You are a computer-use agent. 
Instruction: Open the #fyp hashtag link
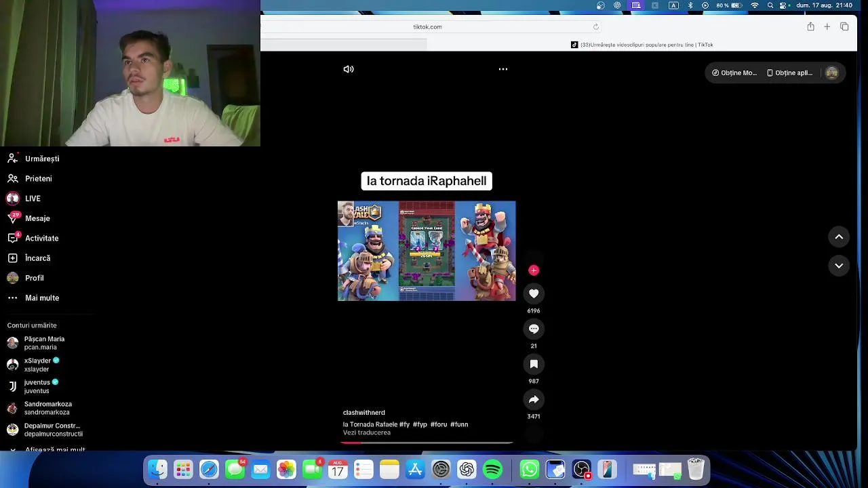[x=420, y=424]
